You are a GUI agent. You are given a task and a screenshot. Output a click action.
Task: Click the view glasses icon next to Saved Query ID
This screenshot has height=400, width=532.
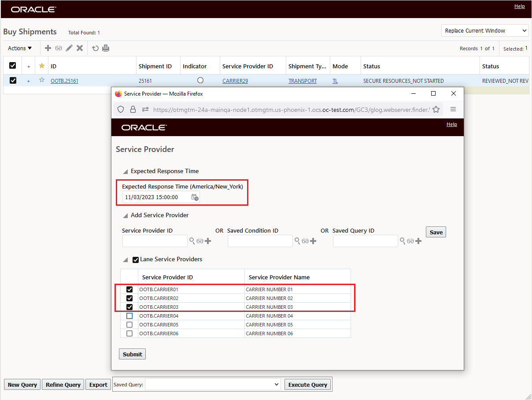pos(410,241)
